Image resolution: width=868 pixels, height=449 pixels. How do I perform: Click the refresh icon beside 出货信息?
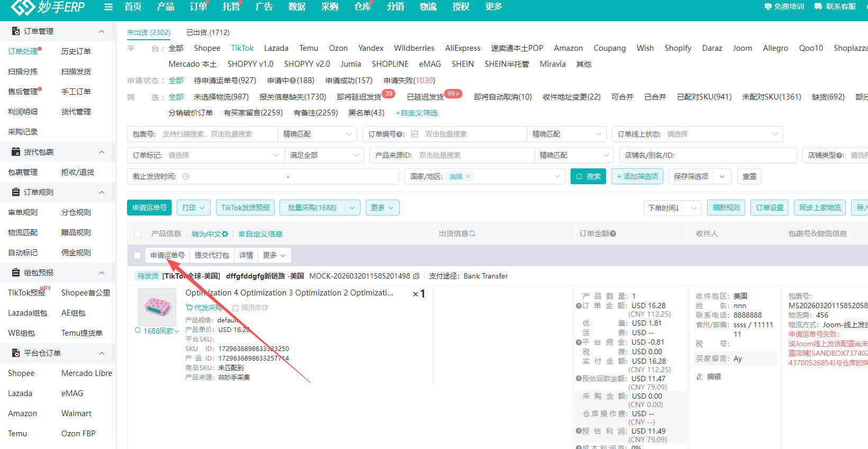point(472,234)
